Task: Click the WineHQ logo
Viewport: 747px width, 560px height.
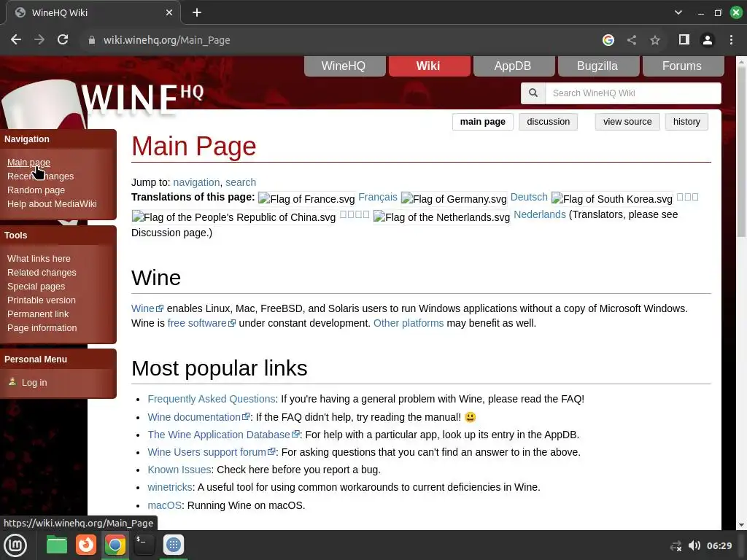Action: (x=142, y=99)
